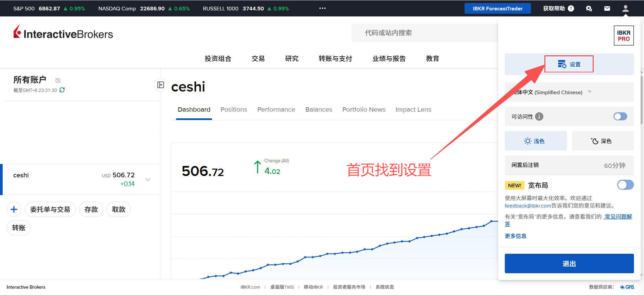This screenshot has width=644, height=295.
Task: Open the chat support icon
Action: 589,8
